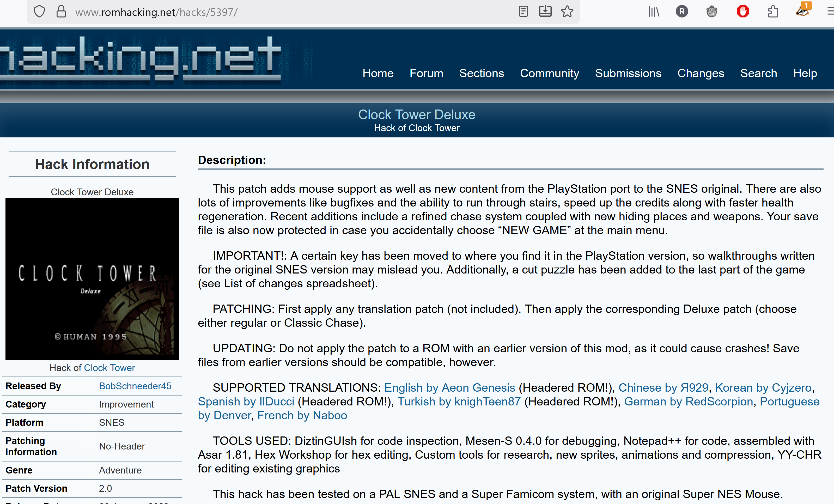The image size is (834, 504).
Task: Click the red uBlock stop-hand extension icon
Action: (742, 11)
